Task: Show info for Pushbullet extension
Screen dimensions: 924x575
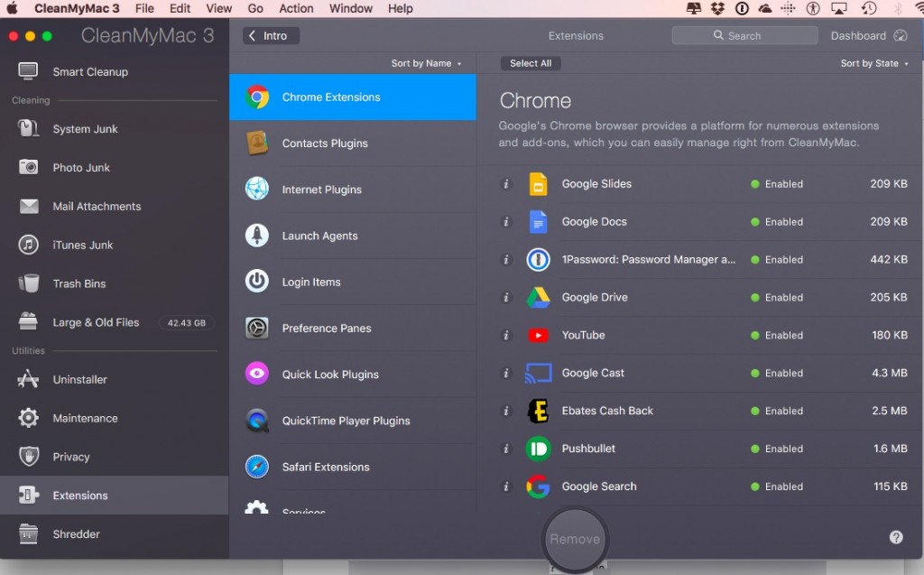Action: pyautogui.click(x=505, y=449)
